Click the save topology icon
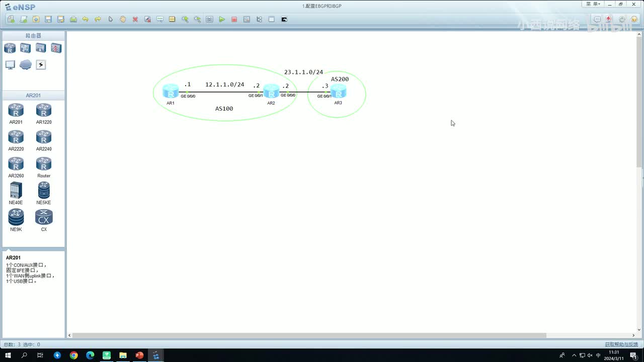 (48, 20)
